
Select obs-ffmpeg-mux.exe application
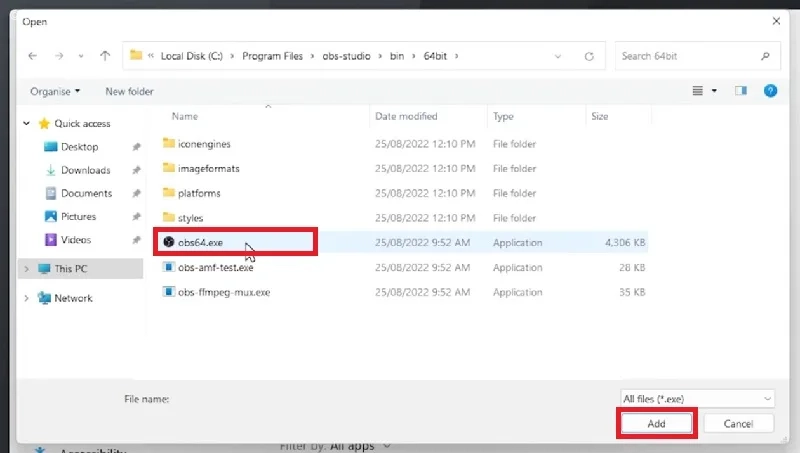[x=223, y=292]
